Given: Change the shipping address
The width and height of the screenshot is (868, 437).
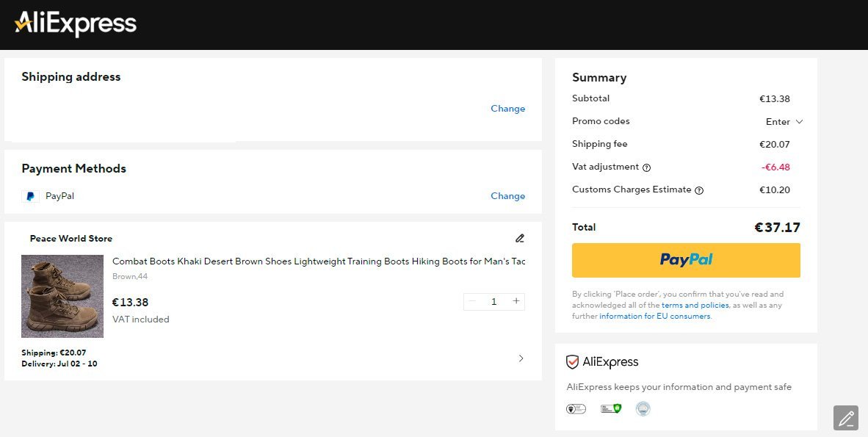Looking at the screenshot, I should pos(507,109).
